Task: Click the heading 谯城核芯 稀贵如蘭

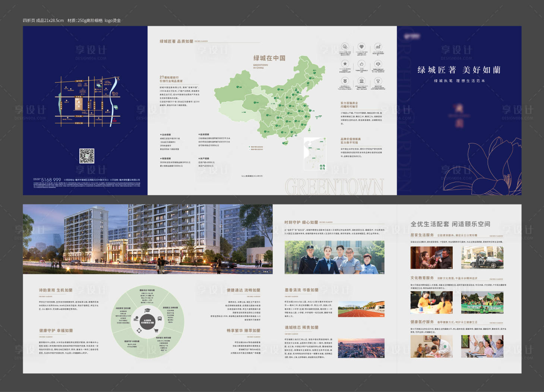Action: [301, 328]
